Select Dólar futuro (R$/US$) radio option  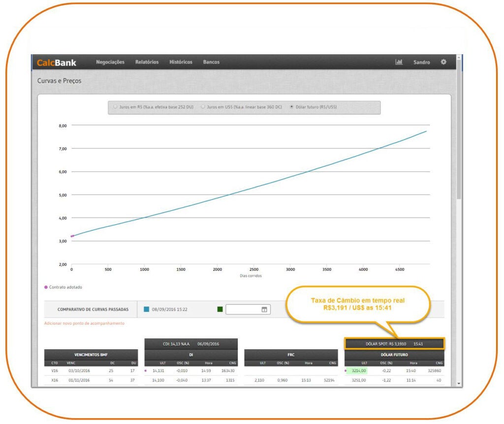pyautogui.click(x=292, y=107)
